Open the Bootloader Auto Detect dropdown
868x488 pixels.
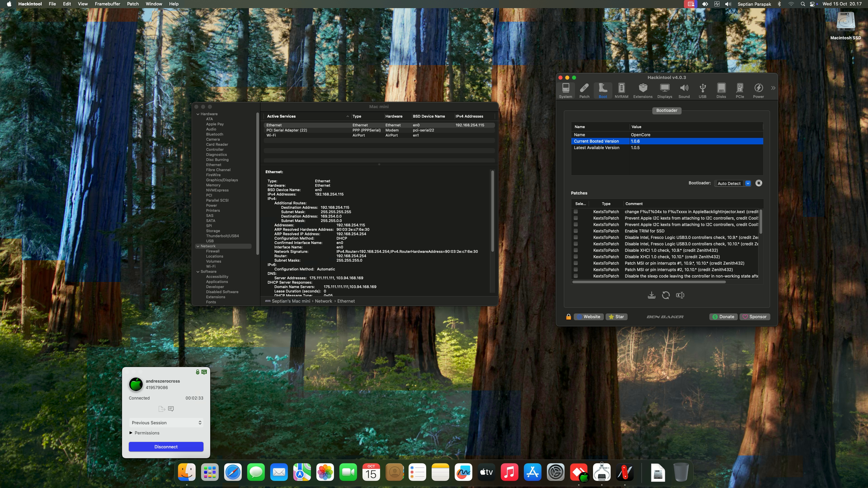point(732,183)
